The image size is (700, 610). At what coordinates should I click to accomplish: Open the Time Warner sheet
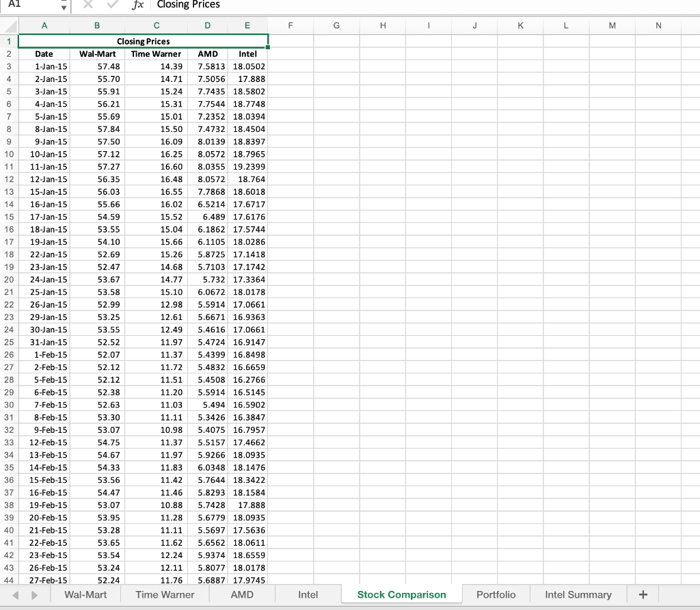point(165,594)
